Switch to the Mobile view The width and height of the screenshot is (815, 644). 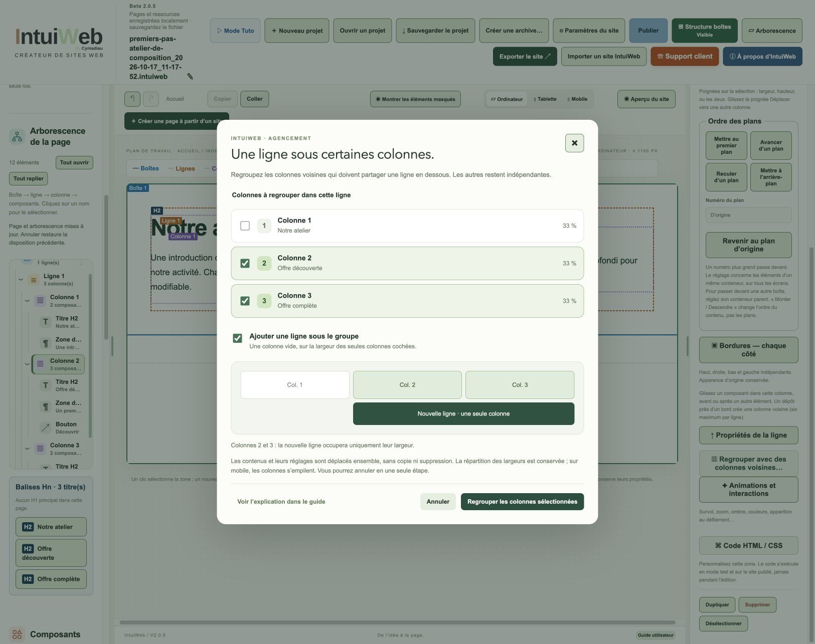577,99
